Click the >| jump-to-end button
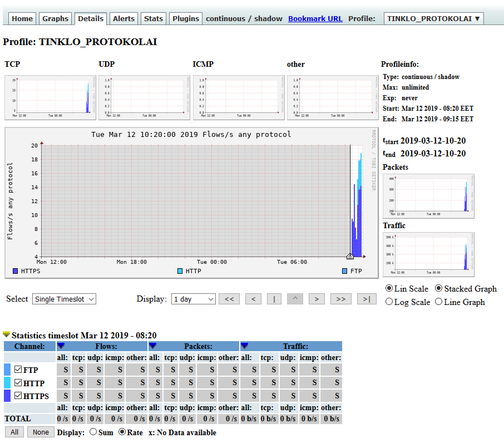 coord(367,299)
